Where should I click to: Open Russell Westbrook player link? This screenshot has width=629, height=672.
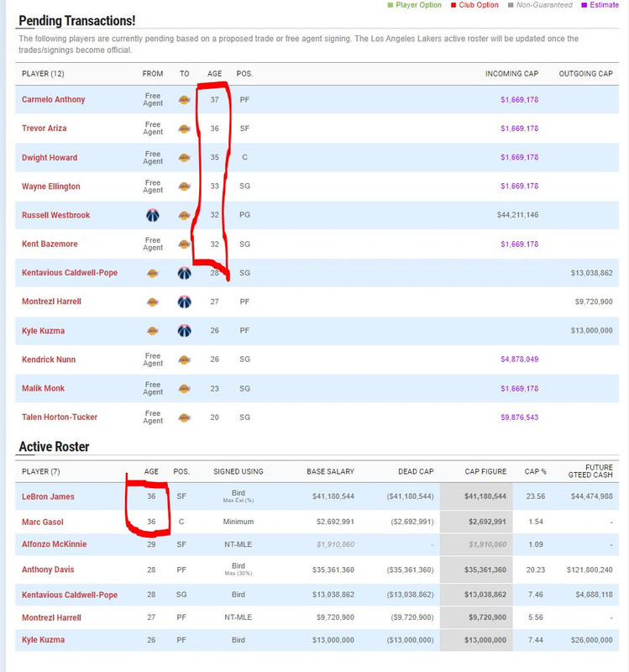[x=56, y=215]
